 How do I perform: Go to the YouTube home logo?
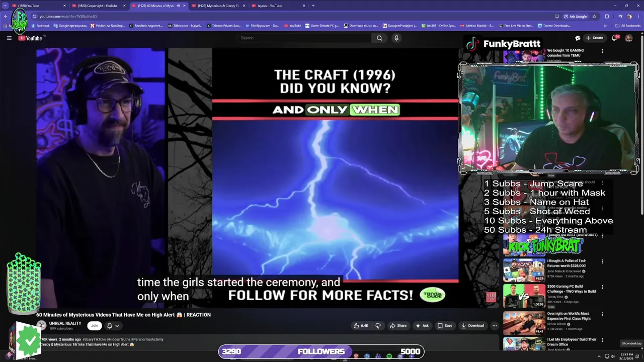[x=30, y=38]
